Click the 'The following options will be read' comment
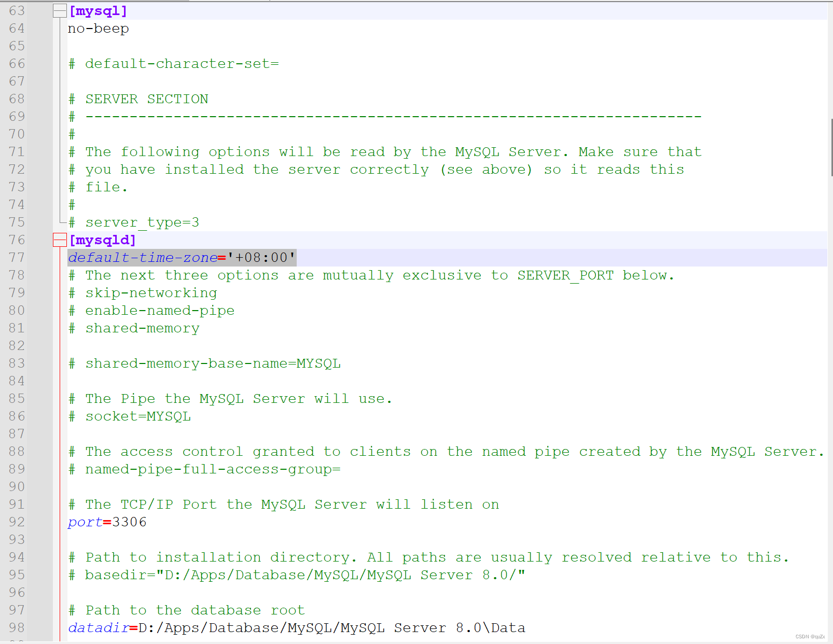Viewport: 833px width, 644px height. [385, 152]
